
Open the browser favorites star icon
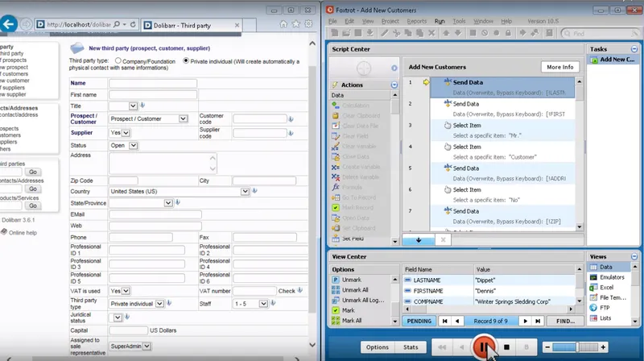point(295,24)
